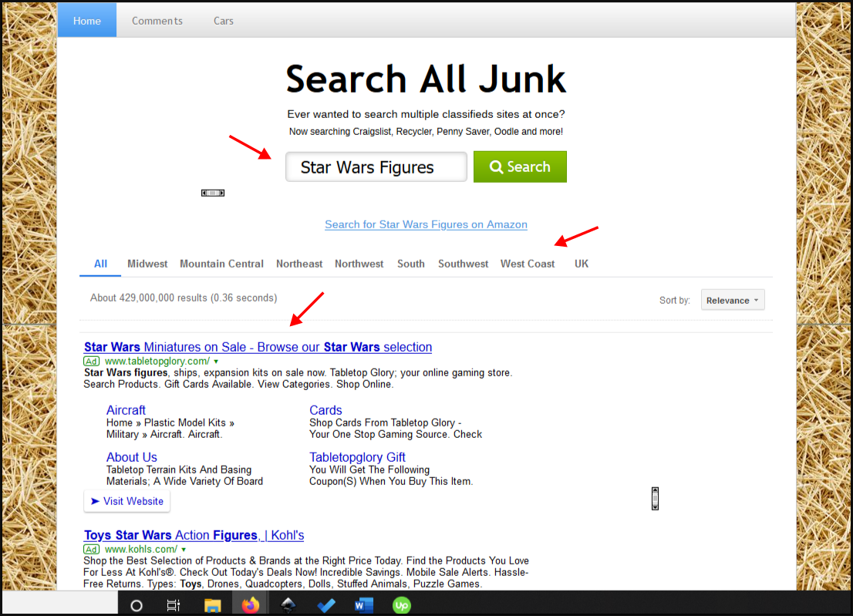Image resolution: width=853 pixels, height=616 pixels.
Task: Launch Inkscape from the taskbar
Action: pos(288,605)
